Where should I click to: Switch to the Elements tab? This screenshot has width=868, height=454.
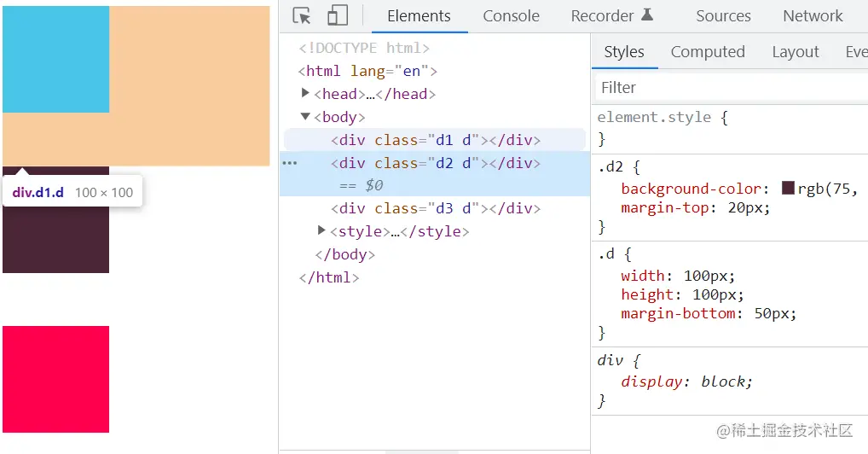pos(419,16)
